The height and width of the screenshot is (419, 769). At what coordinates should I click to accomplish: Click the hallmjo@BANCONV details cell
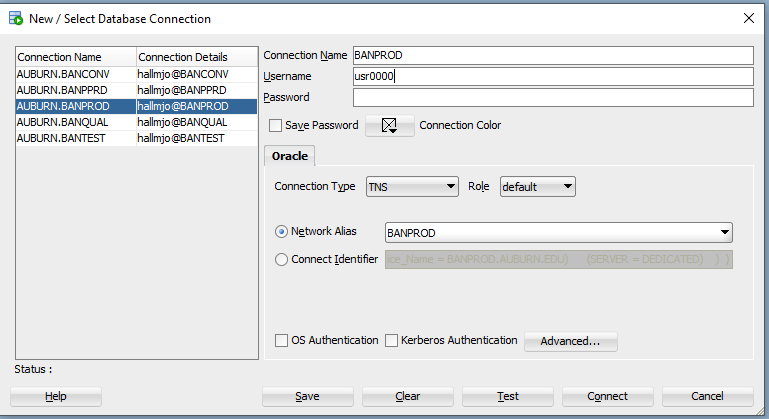coord(196,75)
